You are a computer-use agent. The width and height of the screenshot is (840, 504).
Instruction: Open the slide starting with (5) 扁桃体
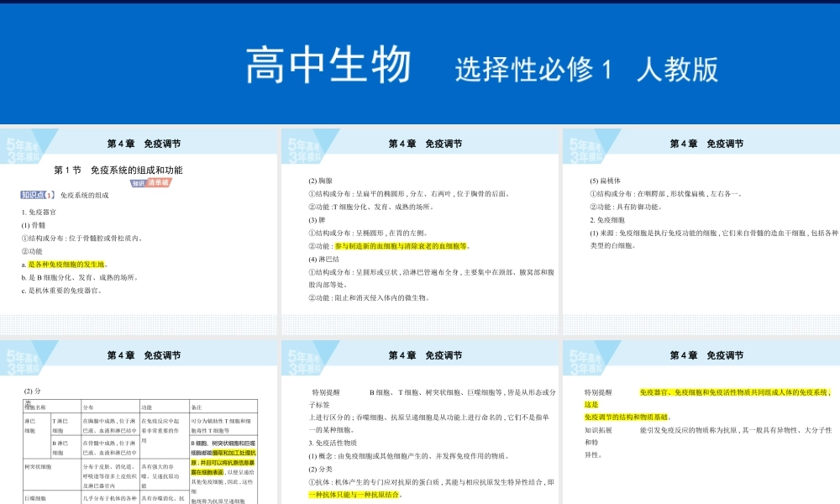click(701, 231)
